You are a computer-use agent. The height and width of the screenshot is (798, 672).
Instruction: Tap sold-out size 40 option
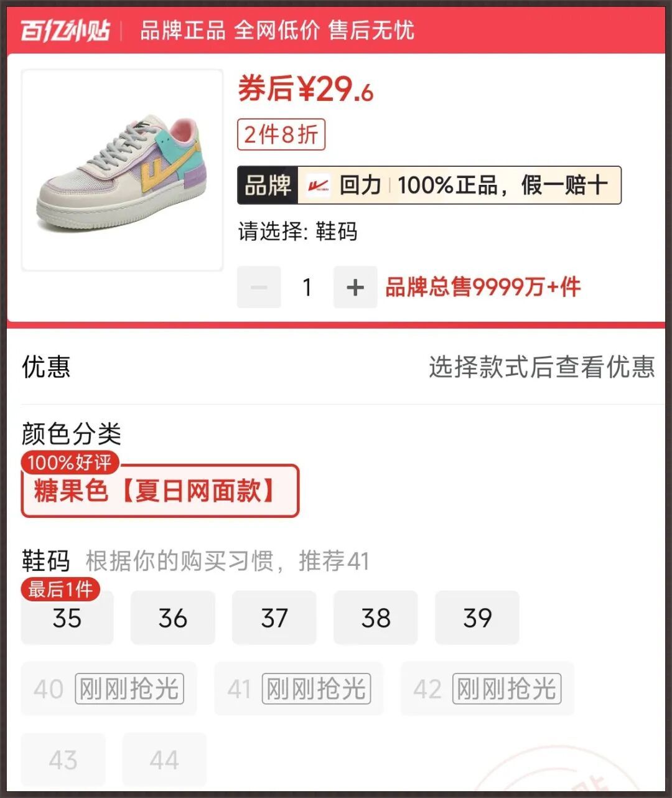coord(109,688)
